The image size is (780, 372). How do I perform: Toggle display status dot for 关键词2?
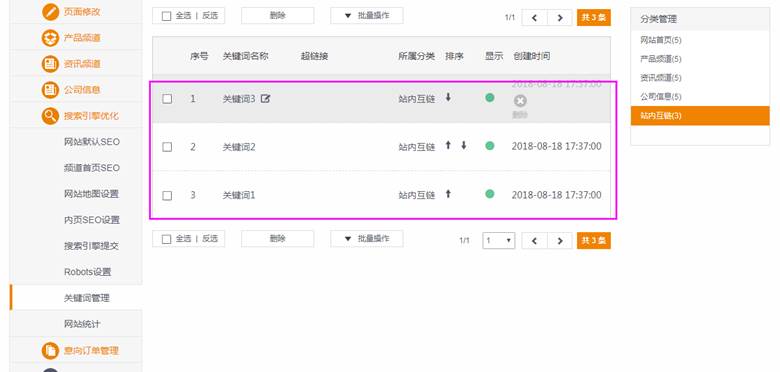[489, 146]
